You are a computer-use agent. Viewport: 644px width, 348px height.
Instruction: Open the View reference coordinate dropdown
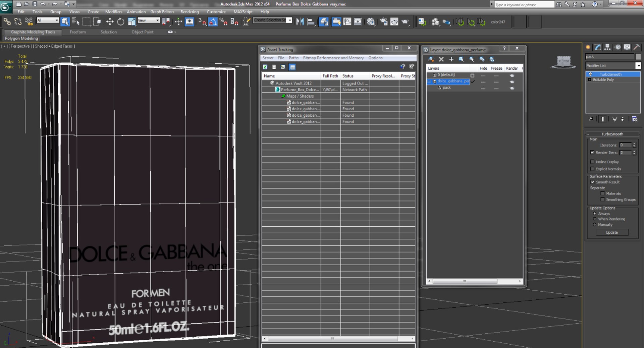[149, 20]
